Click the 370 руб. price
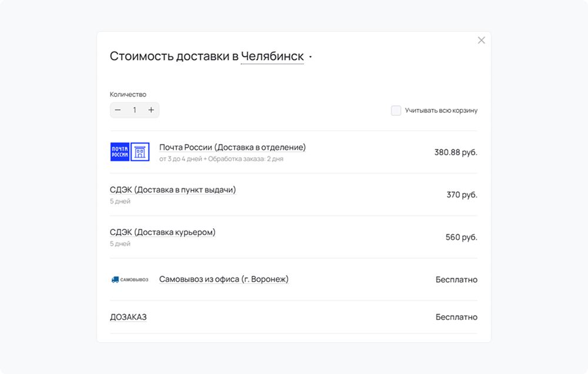Image resolution: width=588 pixels, height=374 pixels. coord(462,195)
